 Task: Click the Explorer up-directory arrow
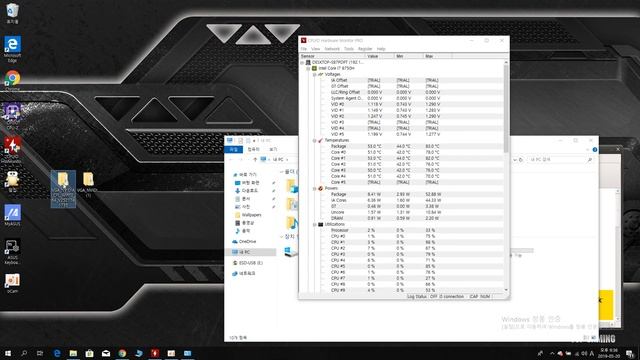(x=255, y=160)
